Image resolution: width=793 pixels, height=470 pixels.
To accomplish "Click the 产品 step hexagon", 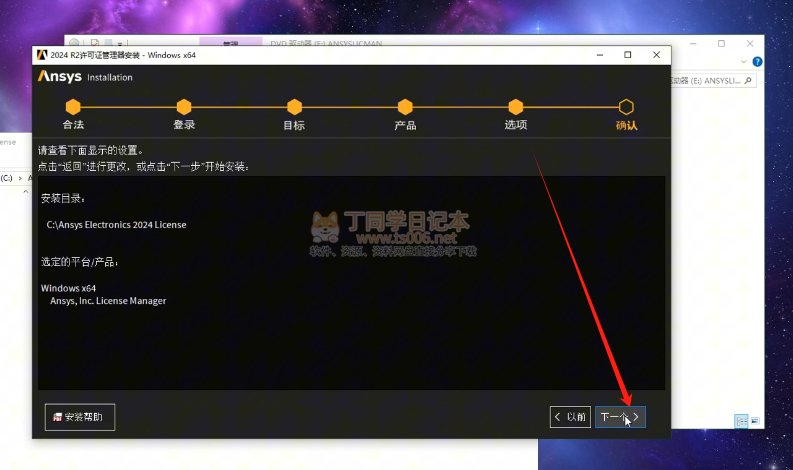I will [x=405, y=107].
